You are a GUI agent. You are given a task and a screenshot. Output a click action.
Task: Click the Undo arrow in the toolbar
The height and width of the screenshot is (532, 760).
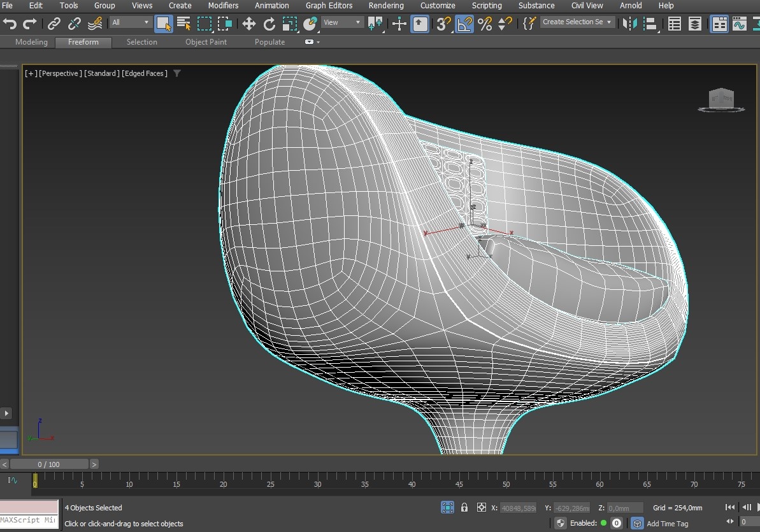(10, 24)
